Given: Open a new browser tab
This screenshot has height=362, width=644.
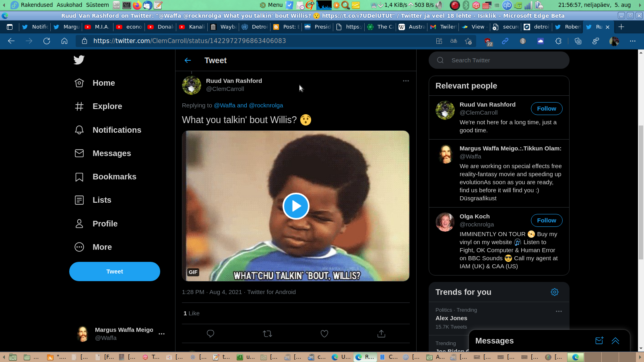Looking at the screenshot, I should 621,27.
